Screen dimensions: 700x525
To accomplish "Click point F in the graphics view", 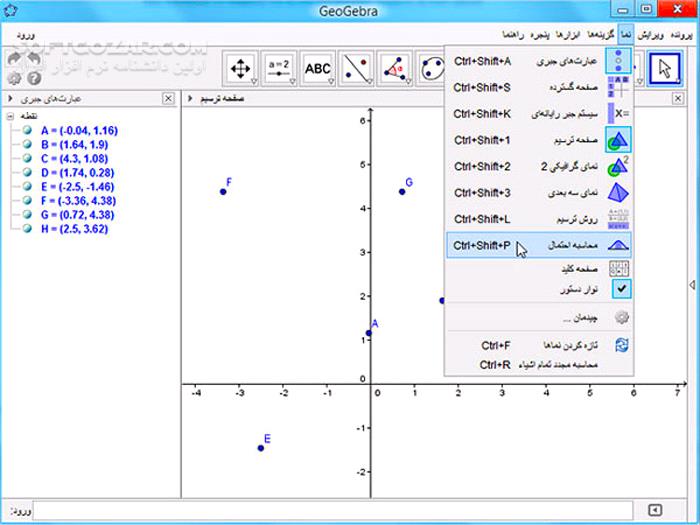I will click(223, 192).
